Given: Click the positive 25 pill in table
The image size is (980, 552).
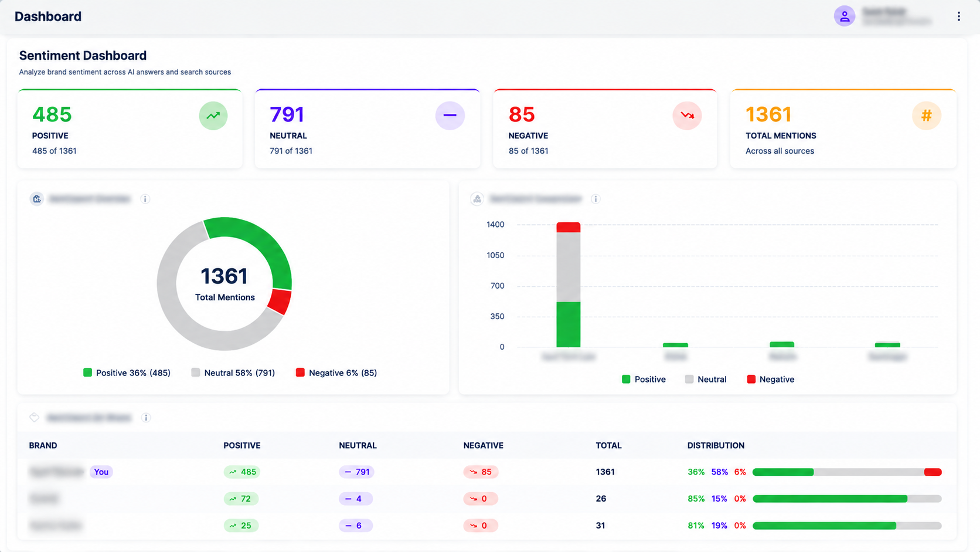Looking at the screenshot, I should coord(241,526).
